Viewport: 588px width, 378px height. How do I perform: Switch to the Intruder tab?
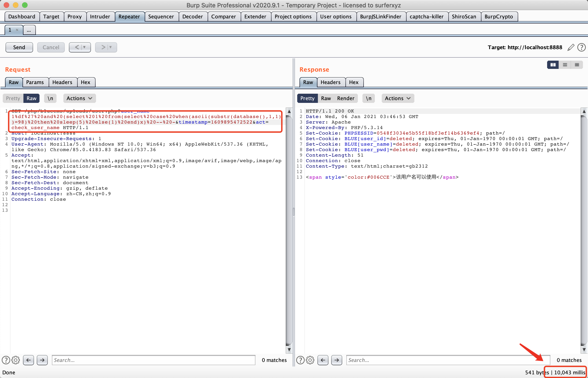(100, 17)
